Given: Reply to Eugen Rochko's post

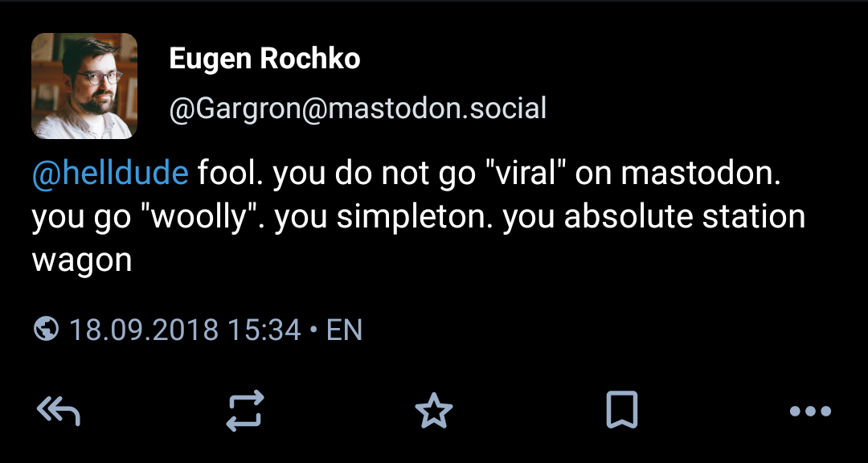Looking at the screenshot, I should [x=59, y=411].
